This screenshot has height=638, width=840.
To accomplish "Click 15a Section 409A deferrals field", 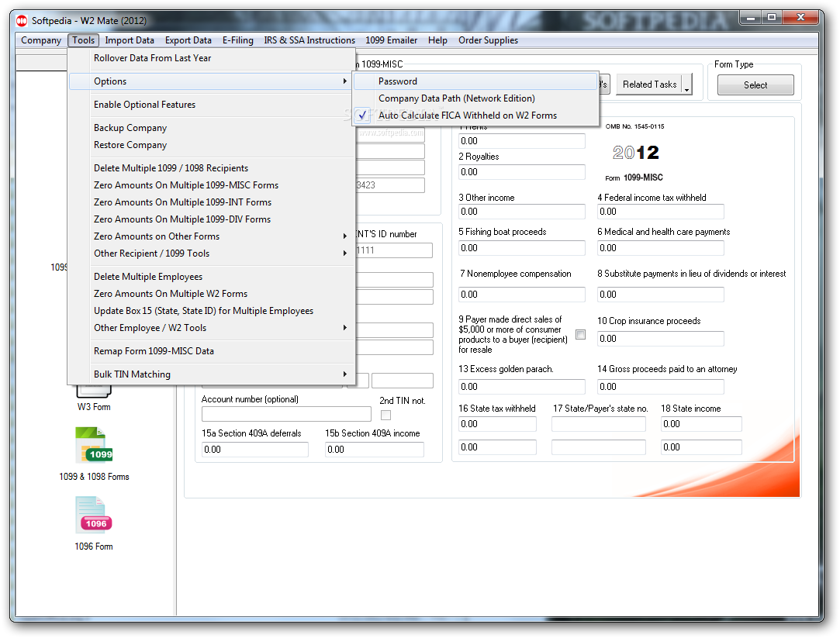I will 255,450.
